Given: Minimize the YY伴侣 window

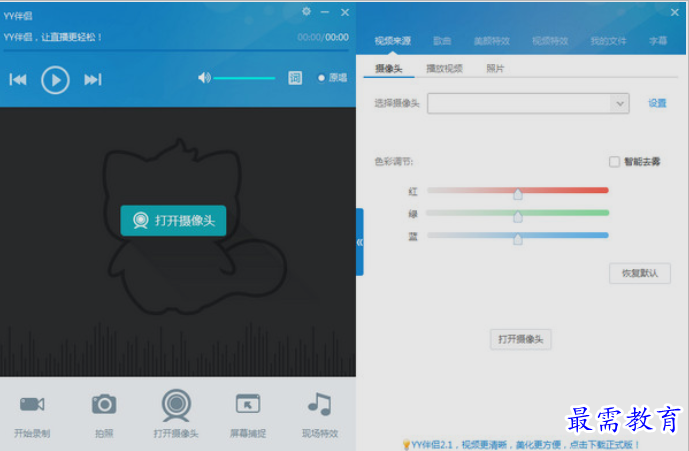Looking at the screenshot, I should 325,12.
